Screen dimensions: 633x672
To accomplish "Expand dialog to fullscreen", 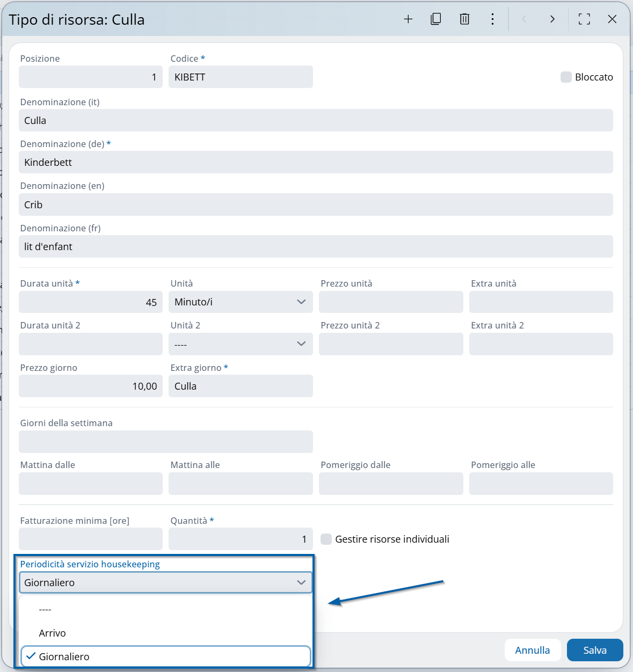I will (584, 19).
